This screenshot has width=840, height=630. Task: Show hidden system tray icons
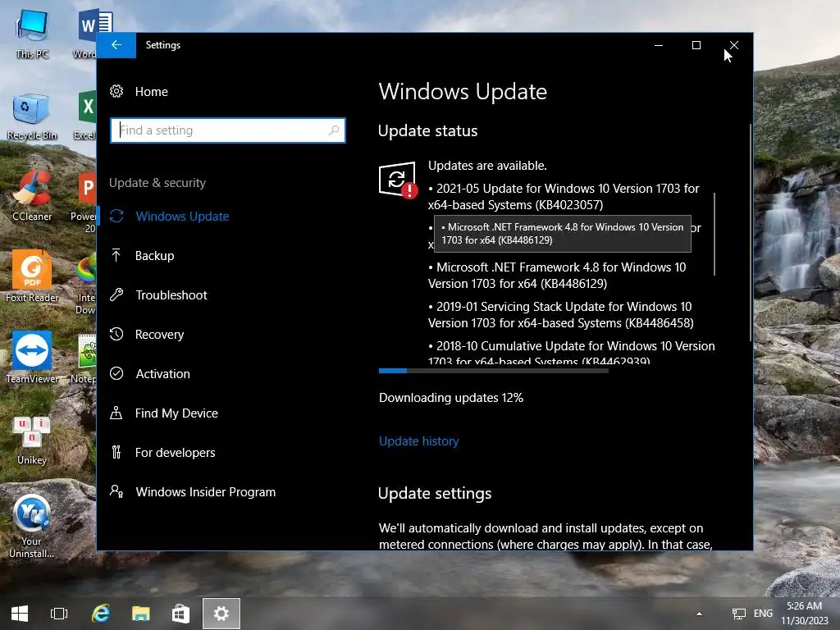[699, 614]
